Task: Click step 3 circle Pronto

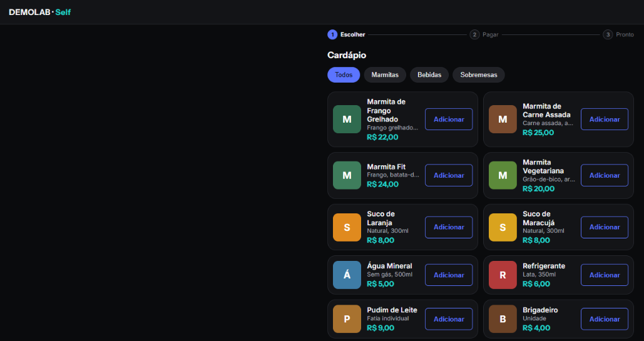Action: [x=608, y=34]
